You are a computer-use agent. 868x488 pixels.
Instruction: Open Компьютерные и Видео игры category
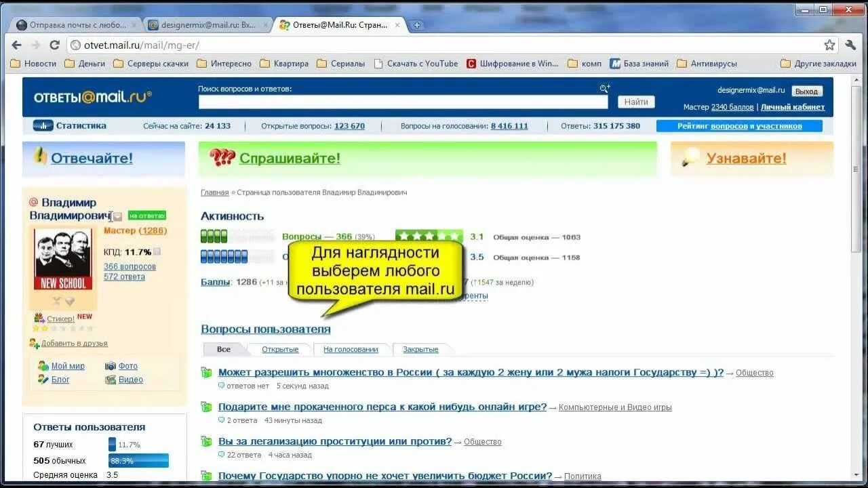pyautogui.click(x=615, y=407)
